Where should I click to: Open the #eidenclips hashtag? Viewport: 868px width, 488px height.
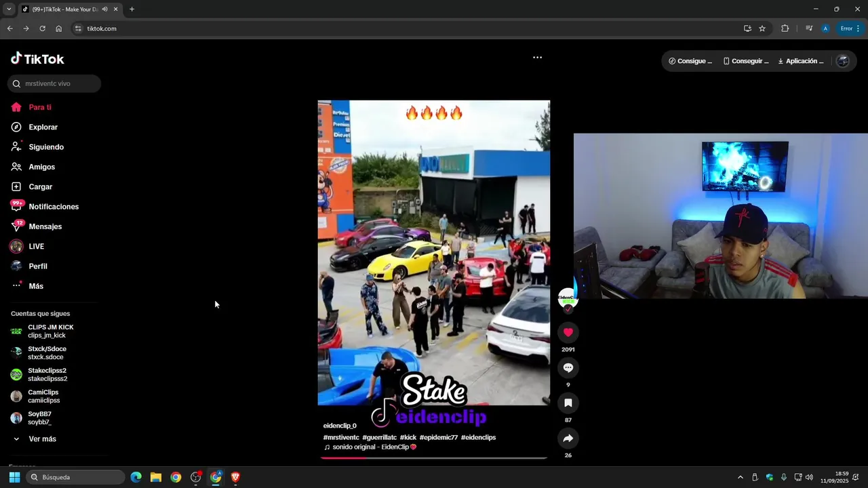[x=479, y=437]
